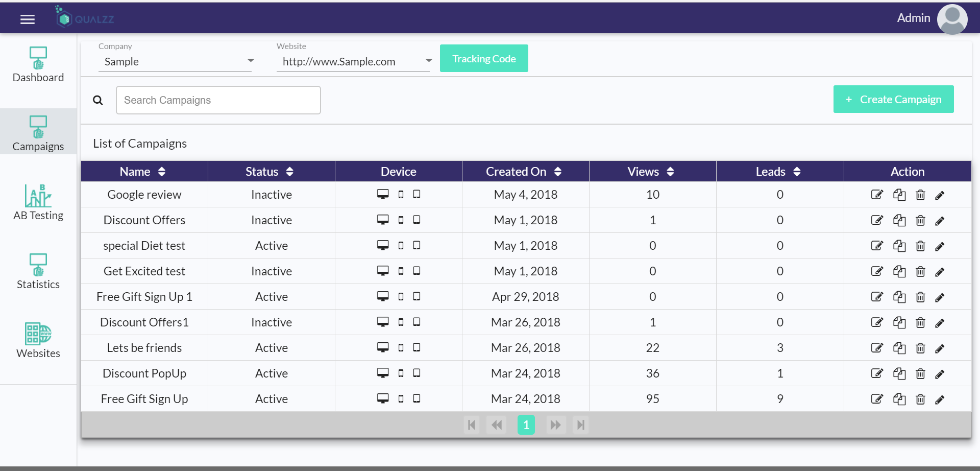Viewport: 980px width, 471px height.
Task: Click the Create Campaign button
Action: [893, 99]
